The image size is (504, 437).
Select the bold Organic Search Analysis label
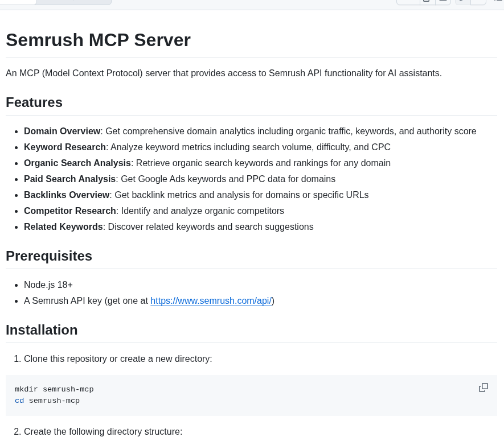(x=77, y=163)
